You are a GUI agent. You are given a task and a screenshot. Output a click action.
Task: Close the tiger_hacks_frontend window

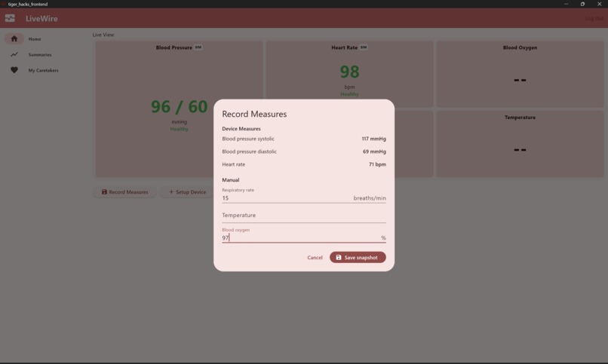point(599,4)
